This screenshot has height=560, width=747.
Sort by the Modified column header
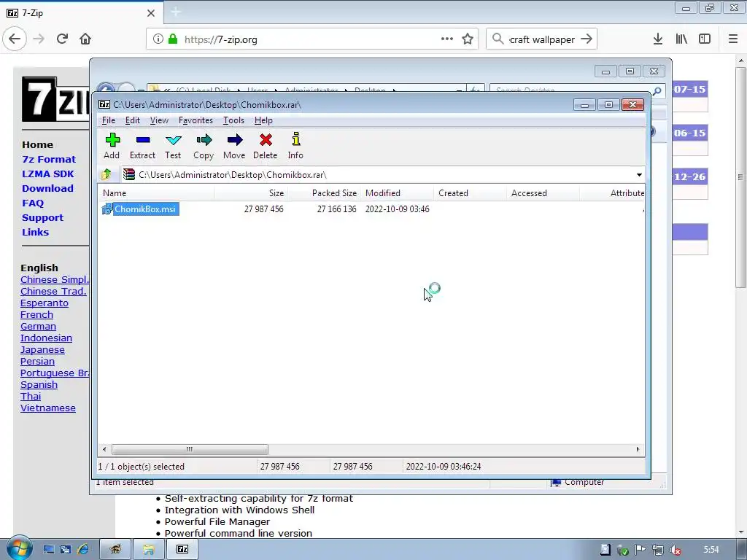(398, 192)
